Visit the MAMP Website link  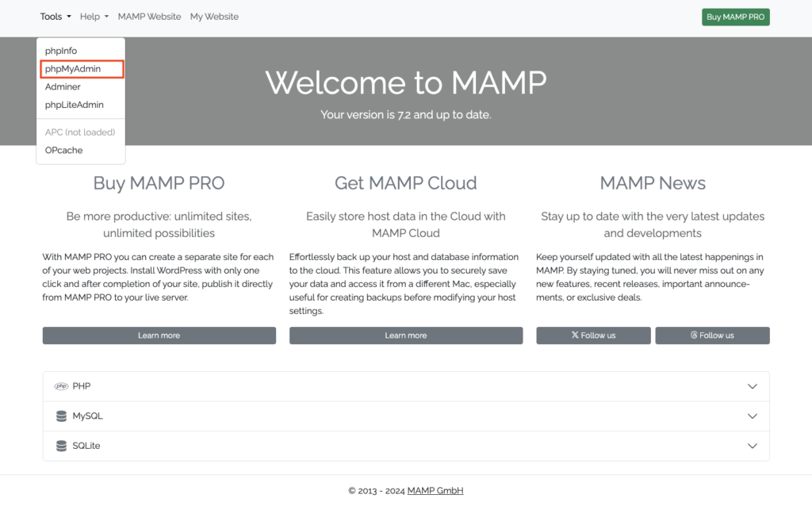pyautogui.click(x=149, y=17)
